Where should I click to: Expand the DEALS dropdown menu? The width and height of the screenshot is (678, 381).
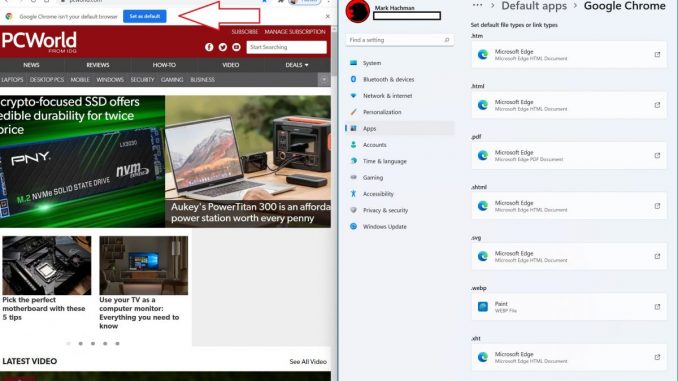click(x=297, y=65)
